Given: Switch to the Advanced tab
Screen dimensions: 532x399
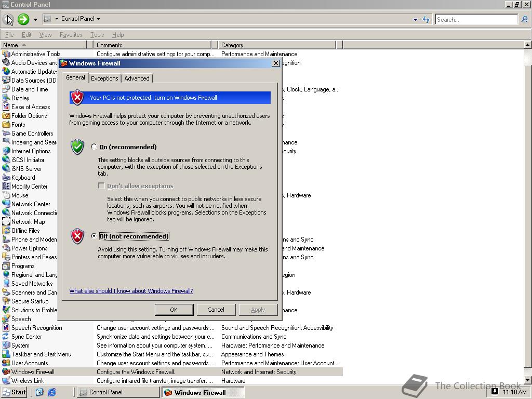Looking at the screenshot, I should (137, 78).
